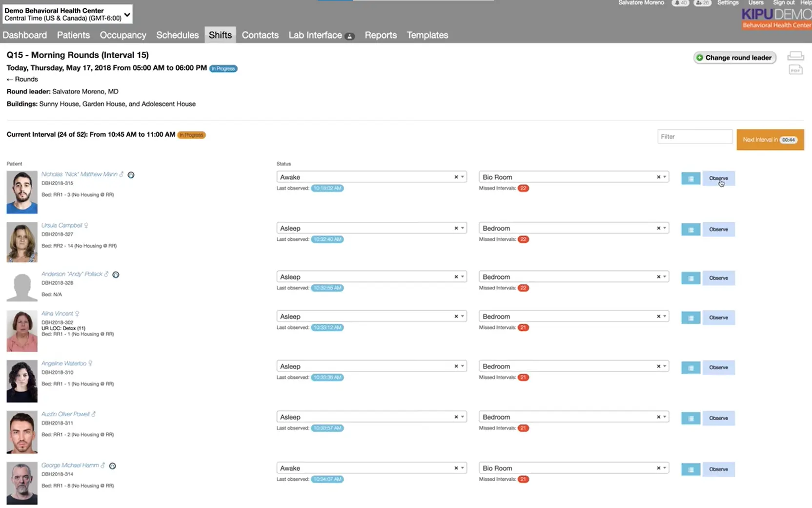Expand location dropdown for George Hamm
The width and height of the screenshot is (812, 508).
665,468
